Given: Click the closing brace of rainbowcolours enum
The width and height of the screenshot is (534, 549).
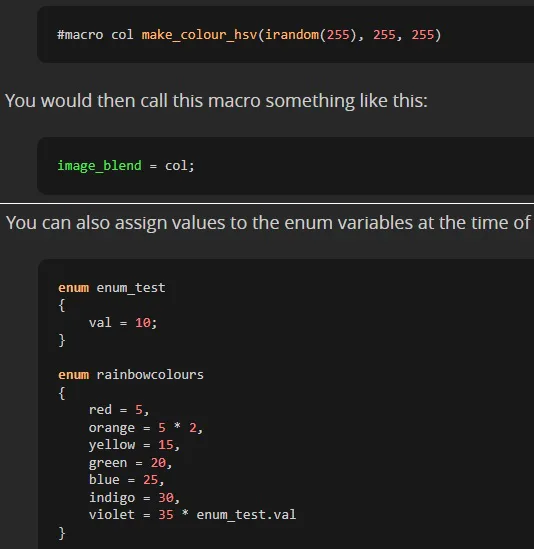Looking at the screenshot, I should tap(62, 533).
